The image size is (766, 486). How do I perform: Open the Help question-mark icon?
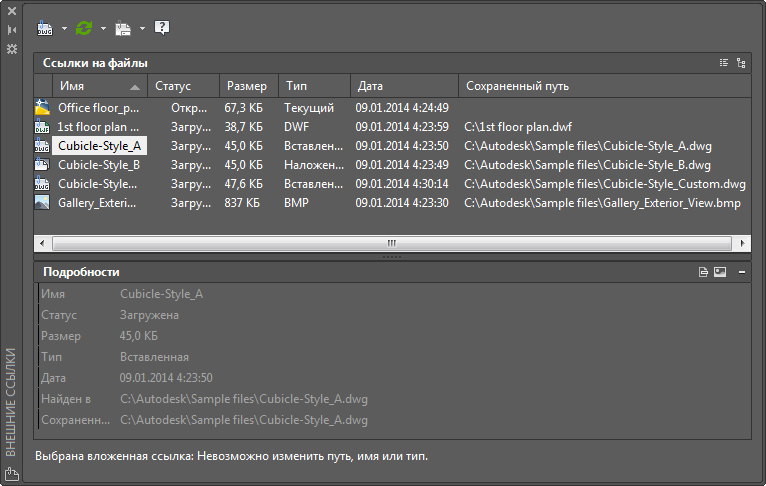162,27
